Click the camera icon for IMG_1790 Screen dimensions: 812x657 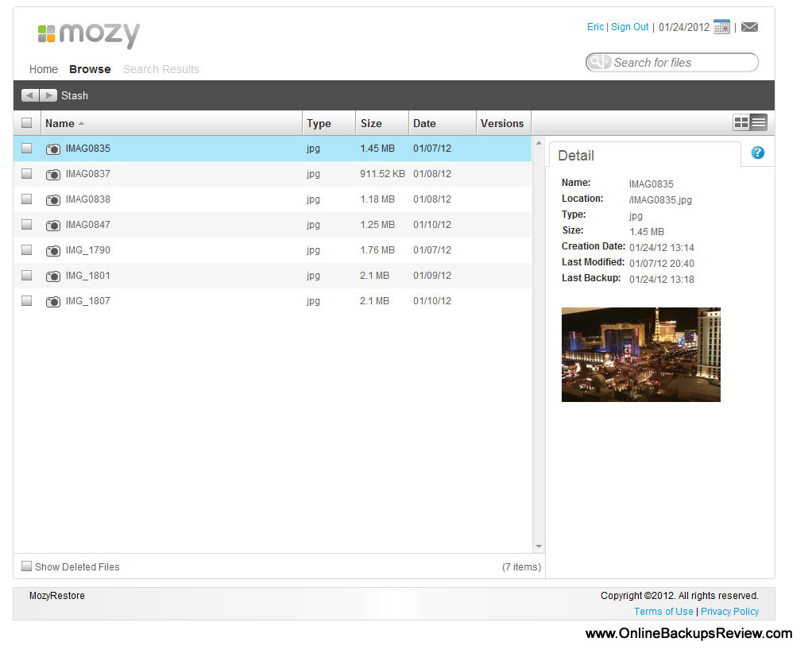point(53,250)
